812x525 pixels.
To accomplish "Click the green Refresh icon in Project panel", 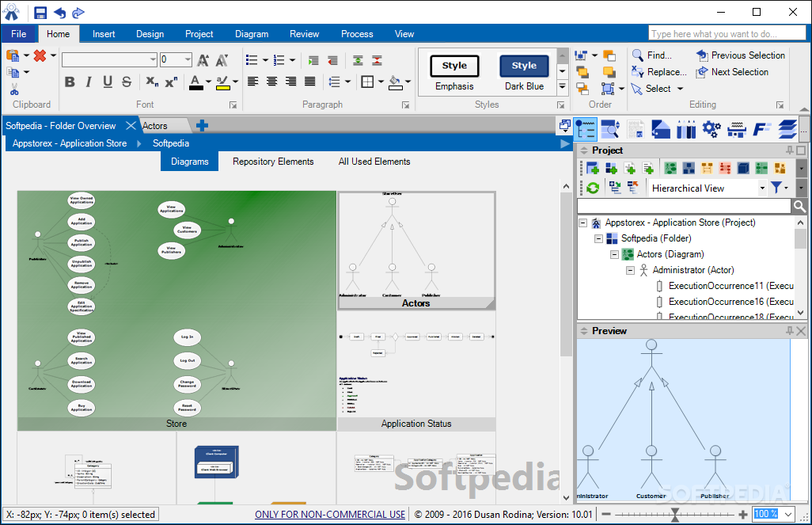I will coord(593,188).
